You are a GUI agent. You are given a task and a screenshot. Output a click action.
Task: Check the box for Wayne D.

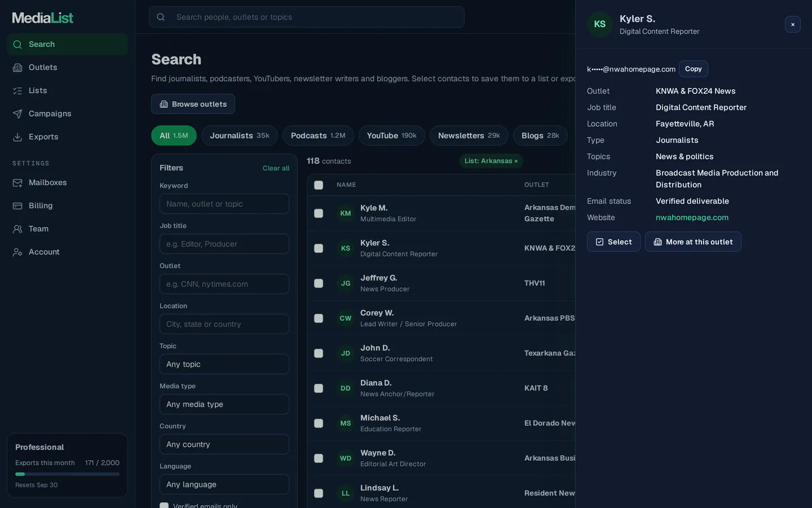[x=319, y=458]
